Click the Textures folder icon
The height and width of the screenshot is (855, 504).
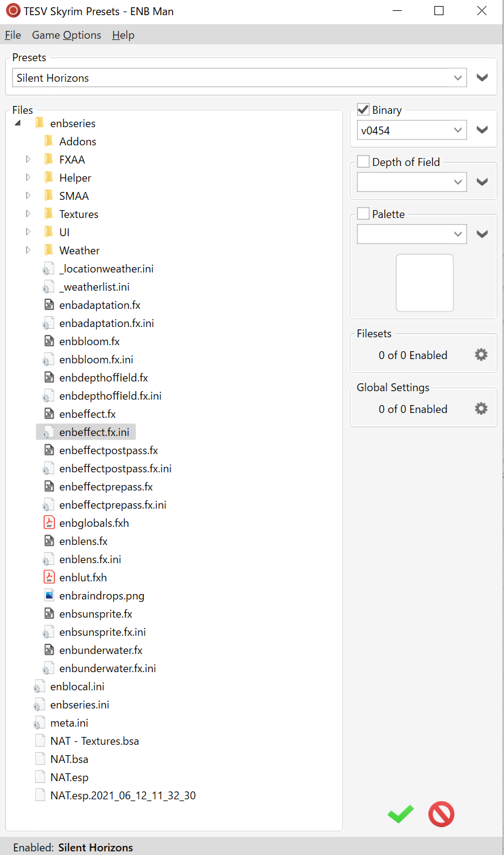(x=49, y=214)
